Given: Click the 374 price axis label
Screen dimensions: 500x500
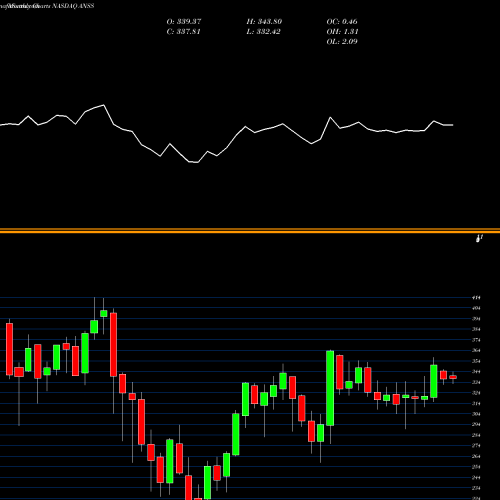Looking at the screenshot, I should [x=476, y=340].
